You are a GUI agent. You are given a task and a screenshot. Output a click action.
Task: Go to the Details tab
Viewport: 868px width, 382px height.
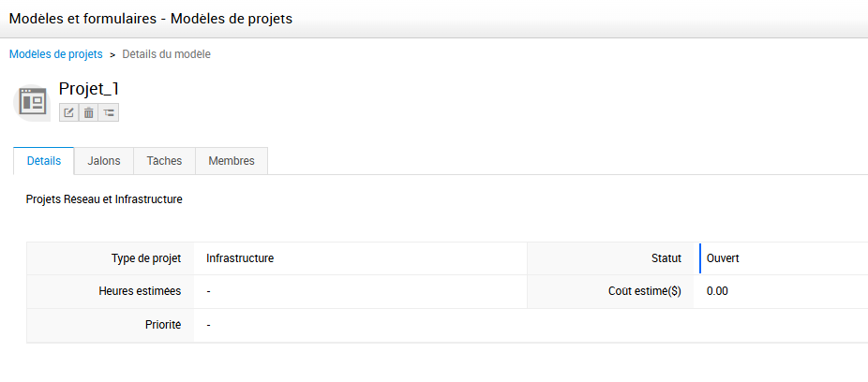click(44, 161)
